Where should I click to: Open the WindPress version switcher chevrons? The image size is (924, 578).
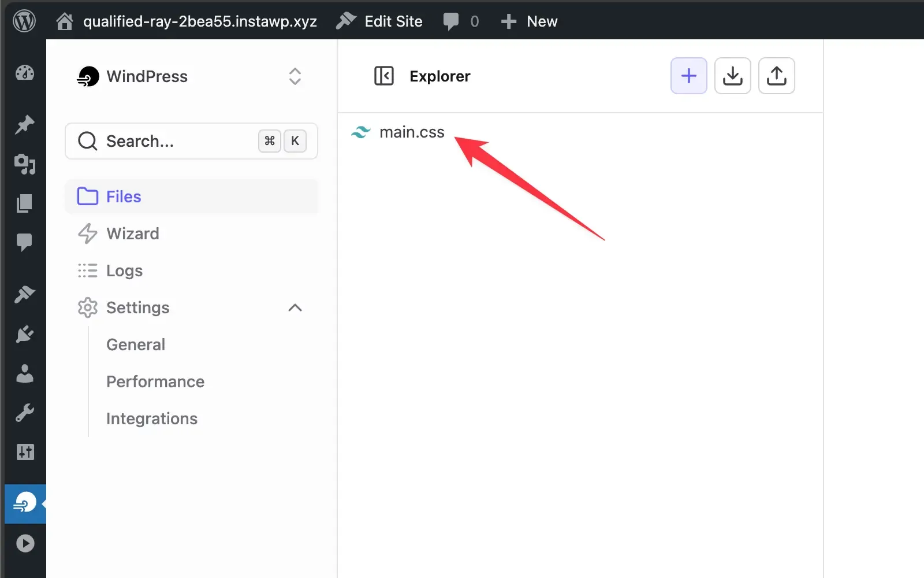coord(295,76)
